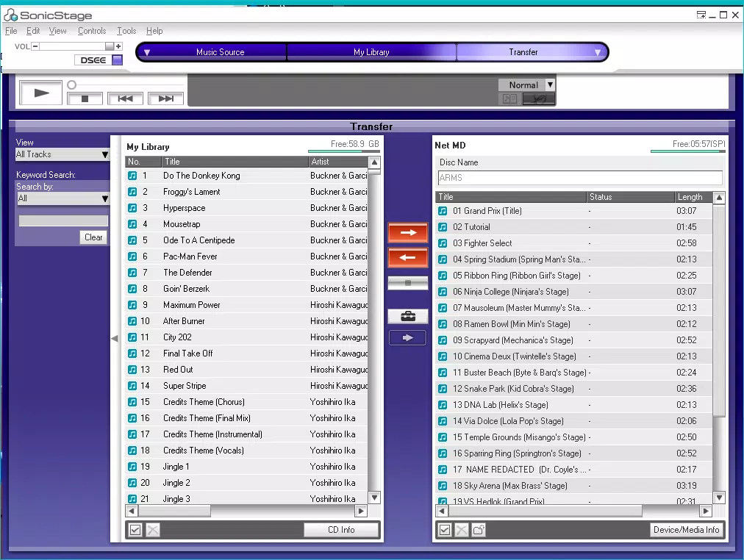The height and width of the screenshot is (560, 744).
Task: Click the music note icon for 13 DNA Lab
Action: pos(443,405)
